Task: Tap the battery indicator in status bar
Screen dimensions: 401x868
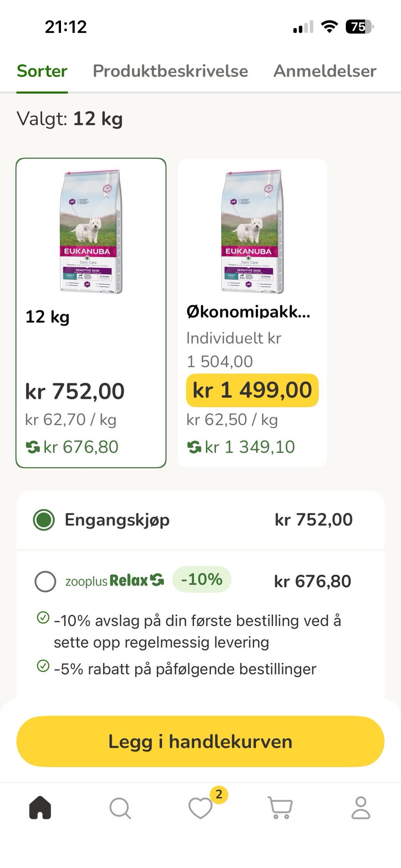Action: [x=359, y=27]
